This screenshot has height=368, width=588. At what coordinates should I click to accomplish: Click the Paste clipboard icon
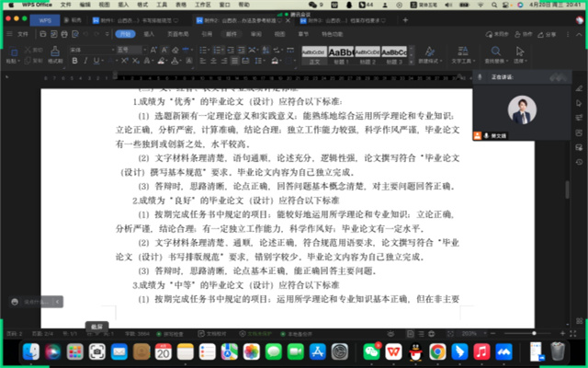click(13, 52)
